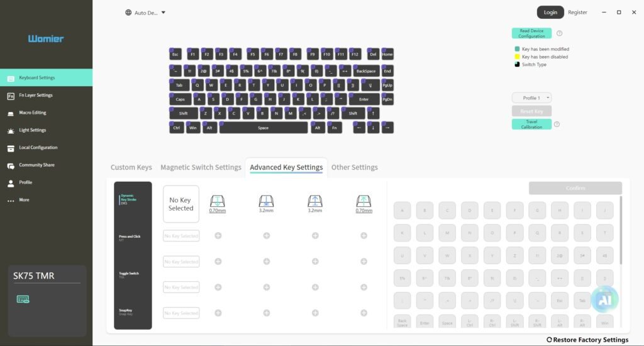The width and height of the screenshot is (644, 346).
Task: Open the Auto Detect language dropdown
Action: (146, 13)
